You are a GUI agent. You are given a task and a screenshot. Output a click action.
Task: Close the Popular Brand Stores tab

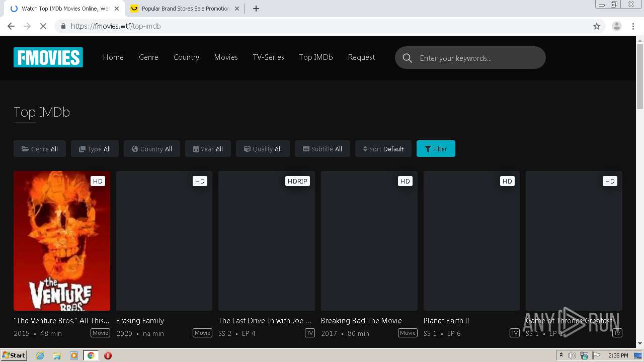[237, 9]
